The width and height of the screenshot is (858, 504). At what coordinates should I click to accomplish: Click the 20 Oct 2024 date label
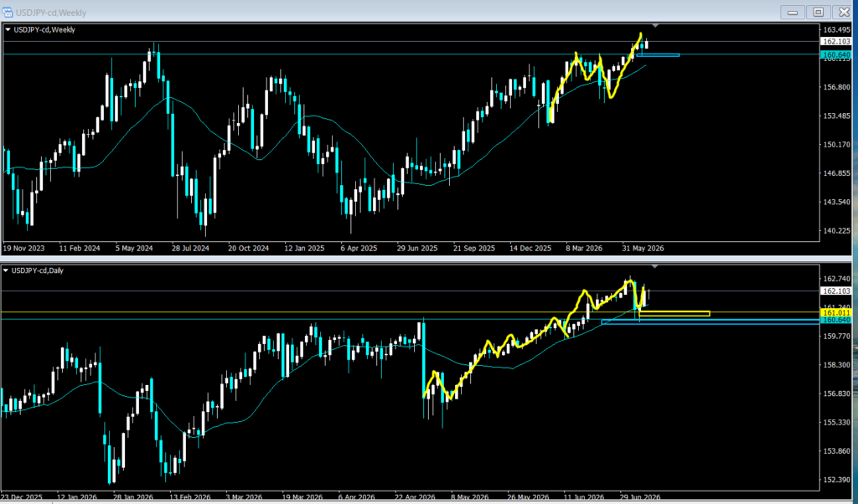click(248, 248)
